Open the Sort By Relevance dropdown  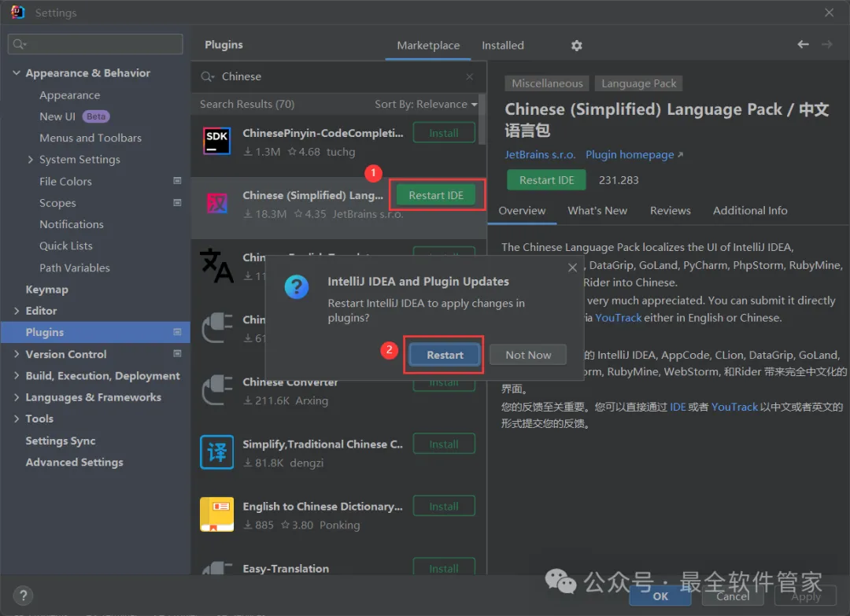point(426,104)
